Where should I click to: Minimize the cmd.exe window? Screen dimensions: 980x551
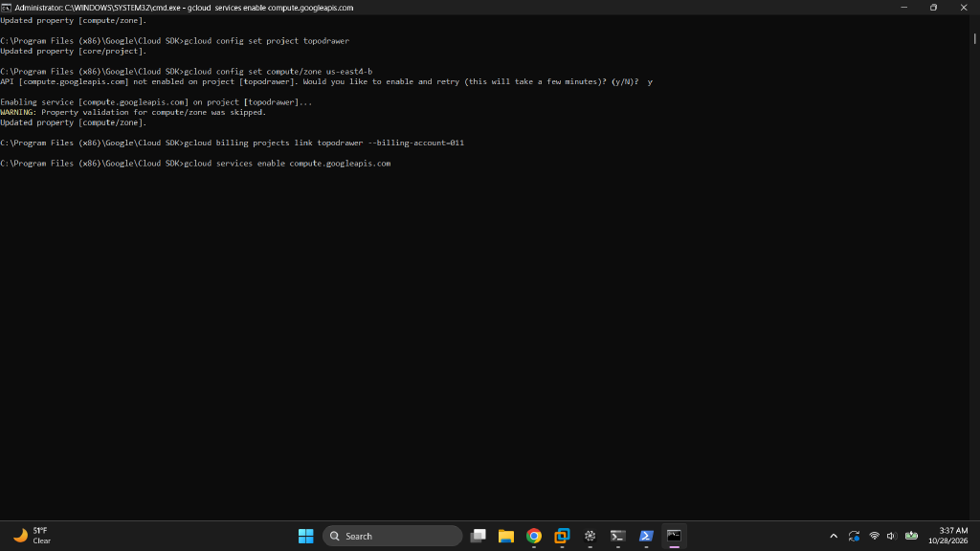click(x=903, y=8)
